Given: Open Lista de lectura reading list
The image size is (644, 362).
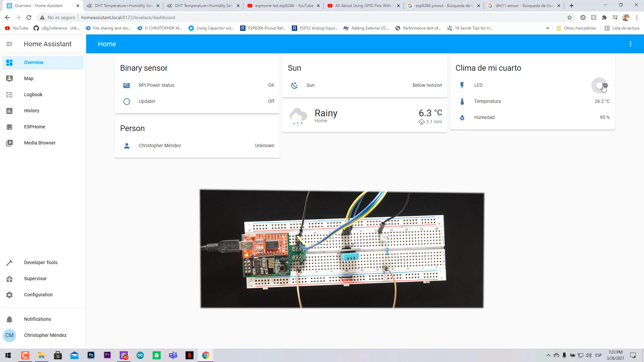Looking at the screenshot, I should point(622,28).
